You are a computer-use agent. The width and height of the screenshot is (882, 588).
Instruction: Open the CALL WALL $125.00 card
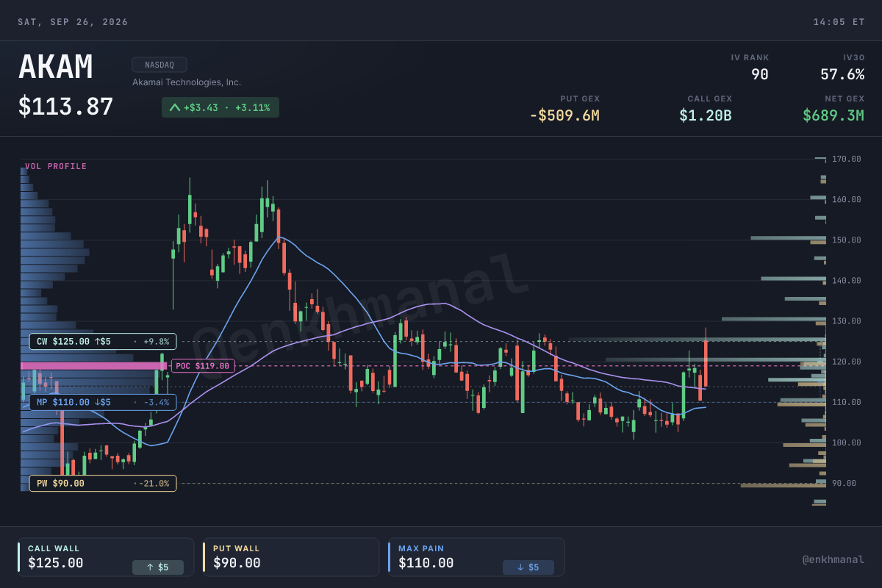pos(106,557)
